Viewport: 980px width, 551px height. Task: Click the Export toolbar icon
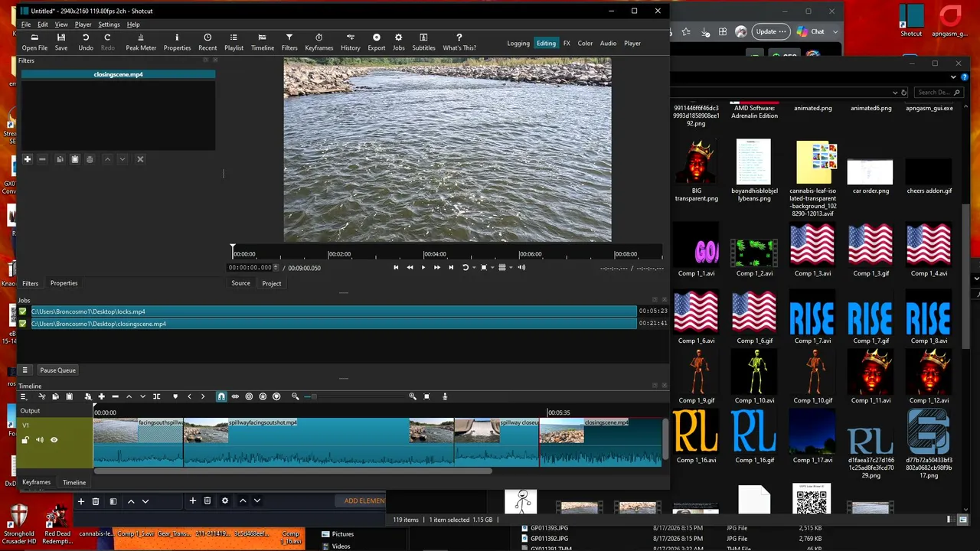point(377,42)
